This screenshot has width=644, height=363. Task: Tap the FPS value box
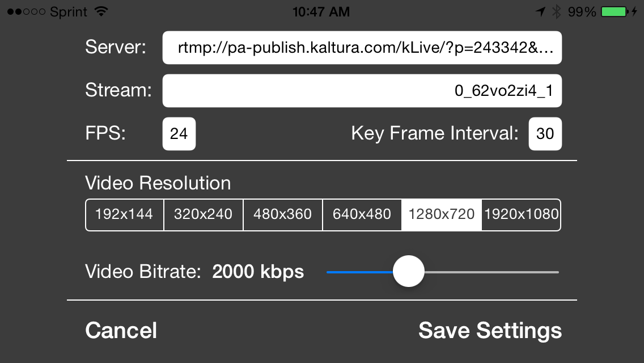click(179, 134)
